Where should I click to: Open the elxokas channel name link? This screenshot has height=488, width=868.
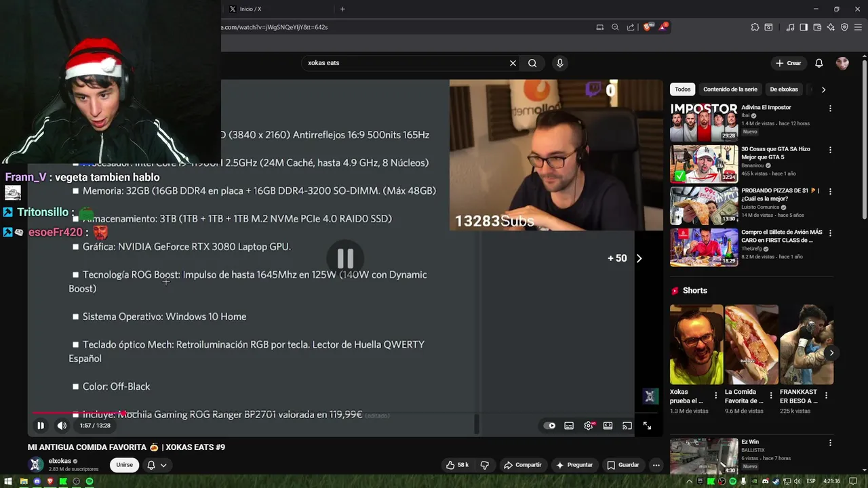[60, 461]
